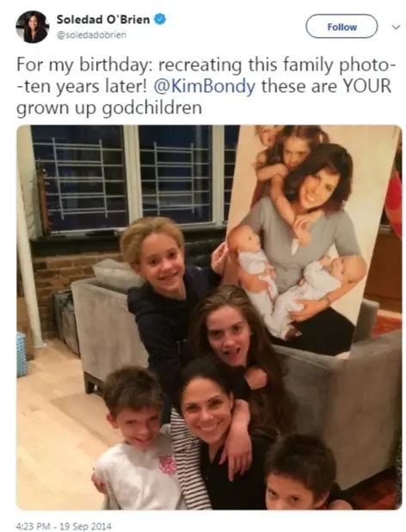Click the blue verified badge
Image resolution: width=406 pixels, height=532 pixels.
160,19
